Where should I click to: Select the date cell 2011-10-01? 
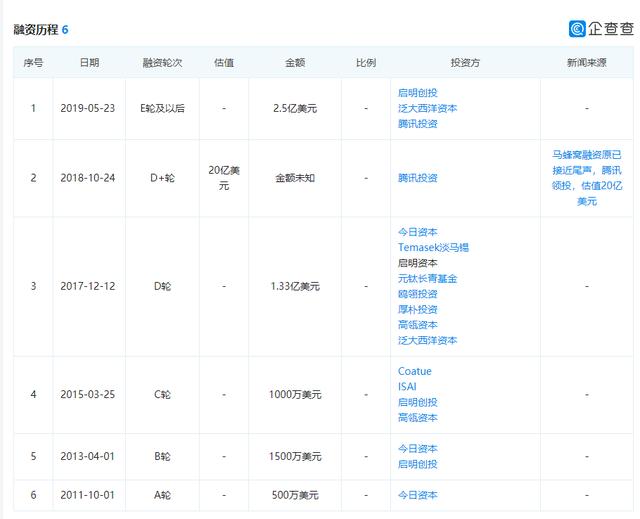point(88,495)
